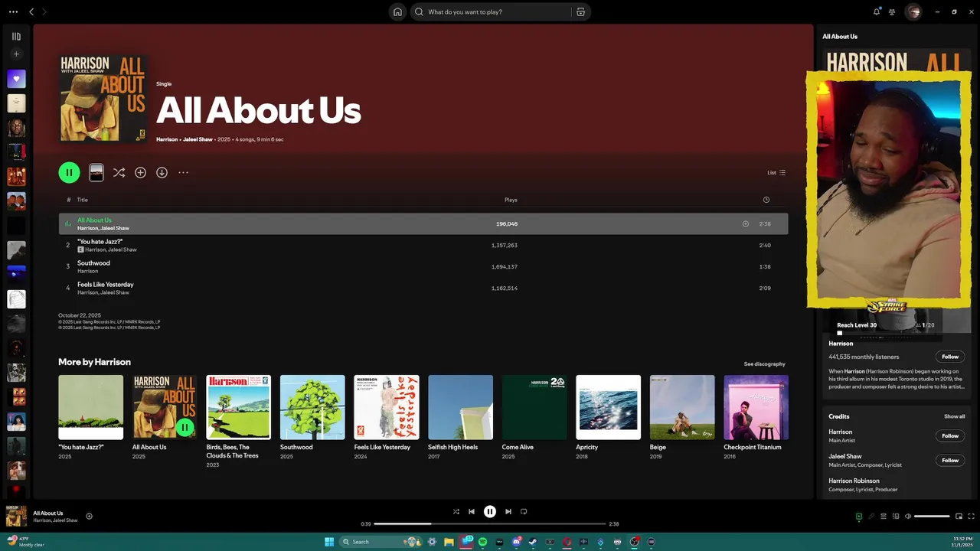Add All About Us track to Liked Songs

746,224
